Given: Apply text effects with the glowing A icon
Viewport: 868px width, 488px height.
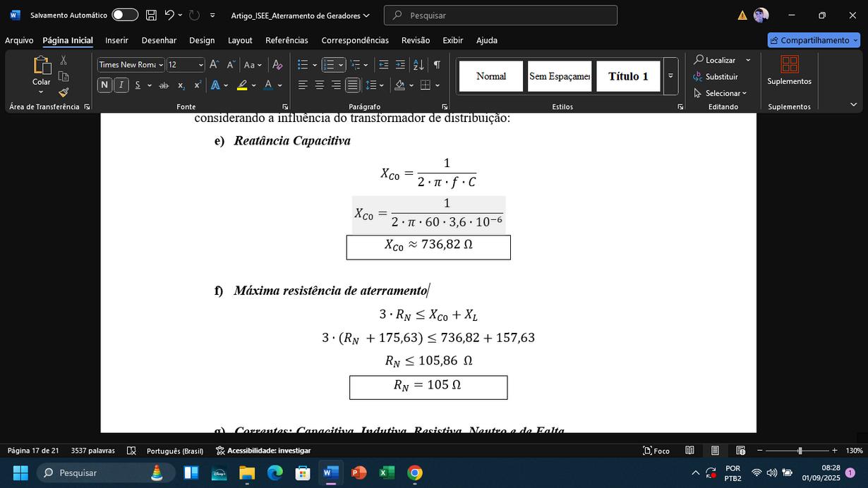Looking at the screenshot, I should tap(216, 85).
